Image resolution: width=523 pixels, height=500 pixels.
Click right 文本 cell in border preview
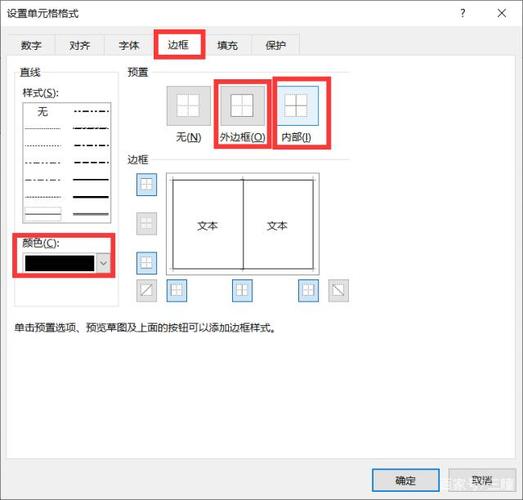[277, 226]
